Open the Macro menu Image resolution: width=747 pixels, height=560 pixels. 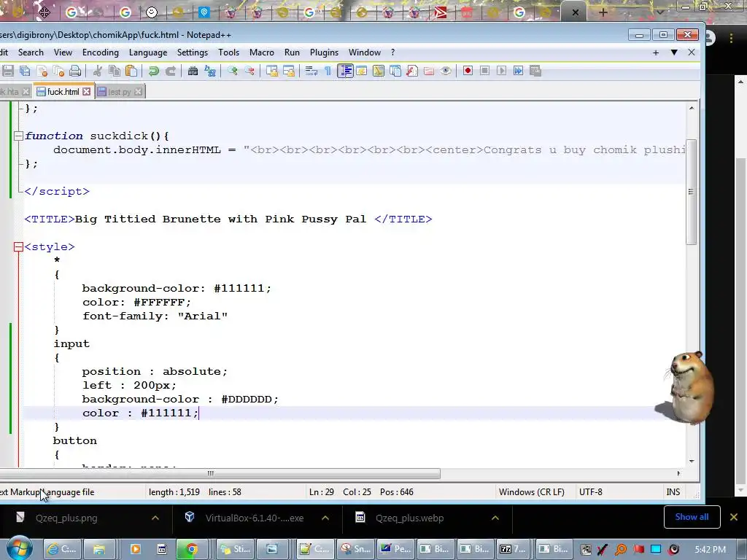(262, 52)
